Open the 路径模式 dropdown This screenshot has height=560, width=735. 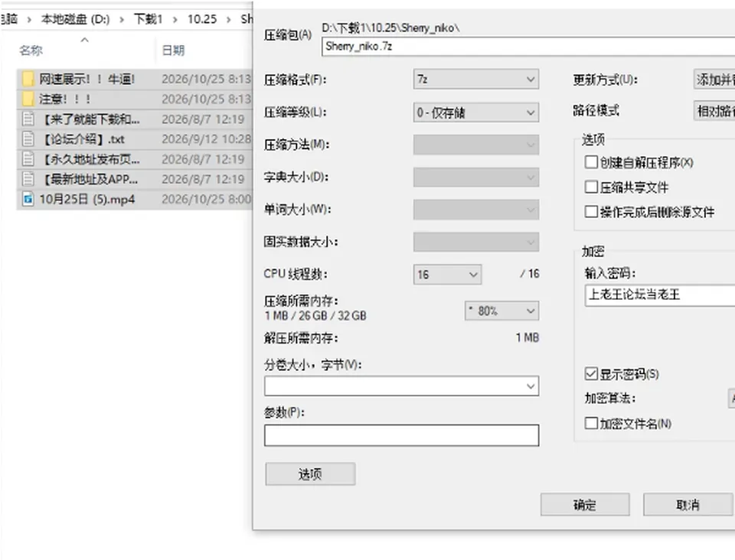tap(714, 111)
